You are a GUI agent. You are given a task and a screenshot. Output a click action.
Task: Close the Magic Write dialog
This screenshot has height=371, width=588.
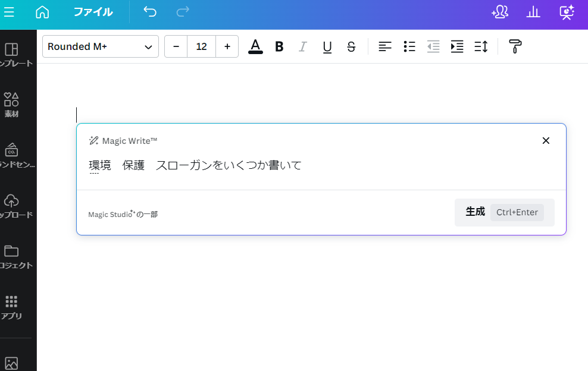[x=546, y=140]
